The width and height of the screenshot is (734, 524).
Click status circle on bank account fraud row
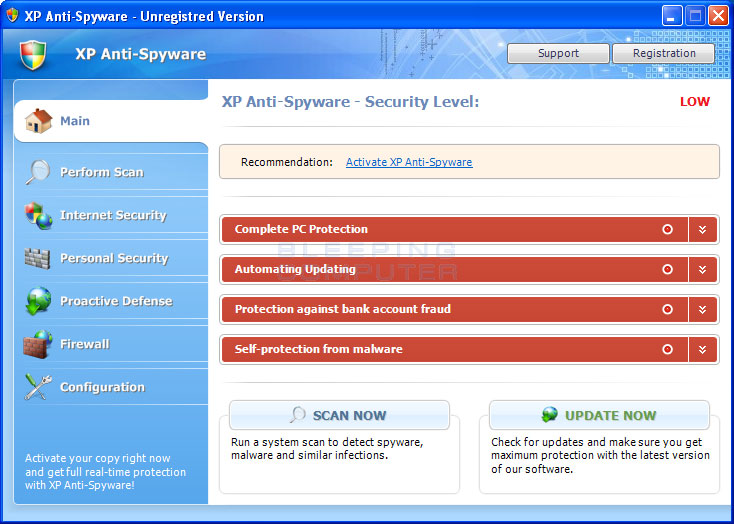(x=668, y=309)
